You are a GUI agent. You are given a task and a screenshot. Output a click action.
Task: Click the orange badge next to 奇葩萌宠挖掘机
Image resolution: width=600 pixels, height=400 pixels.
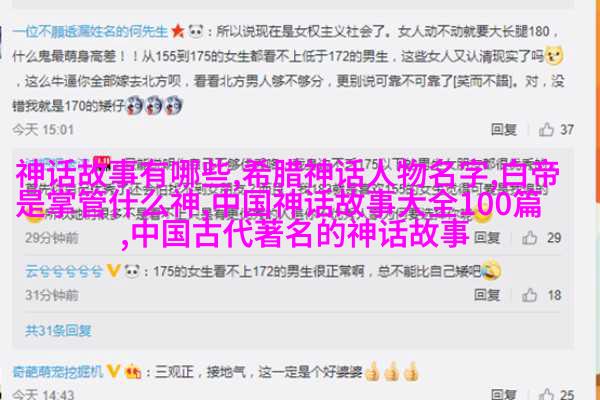click(133, 371)
